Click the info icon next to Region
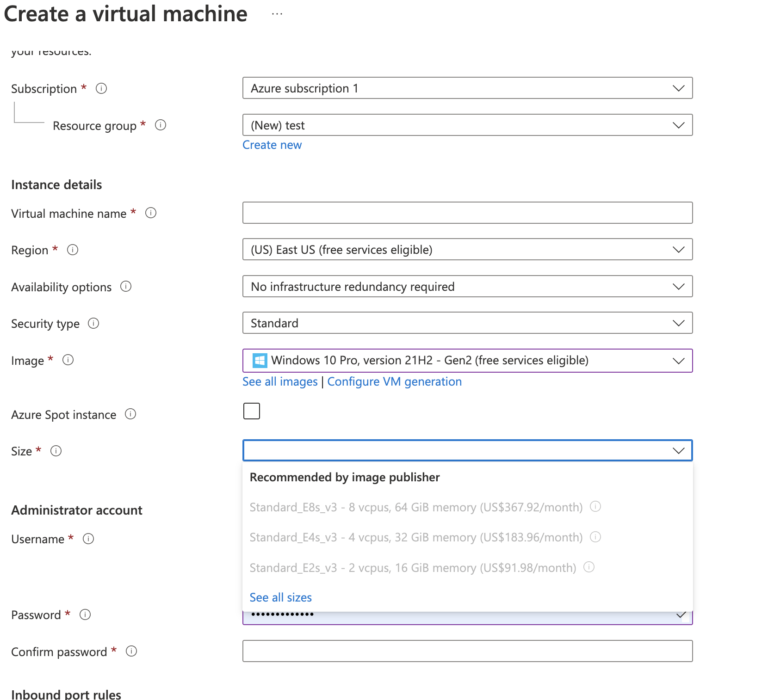 [x=73, y=250]
